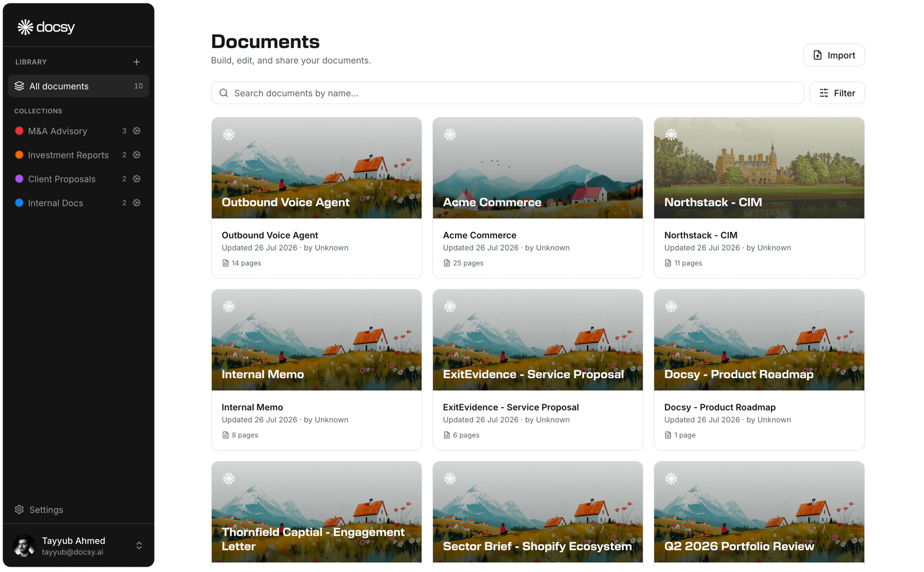Open Outbound Voice Agent document thumbnail
924x572 pixels.
click(317, 168)
